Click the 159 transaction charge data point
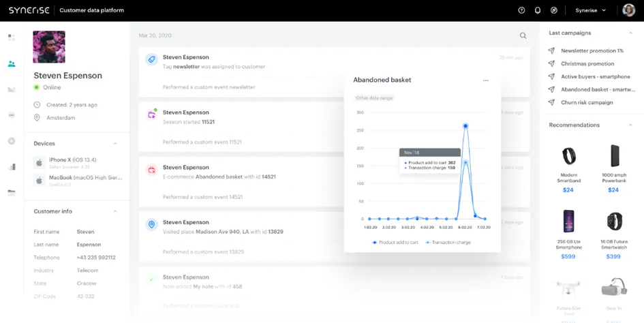 click(465, 163)
